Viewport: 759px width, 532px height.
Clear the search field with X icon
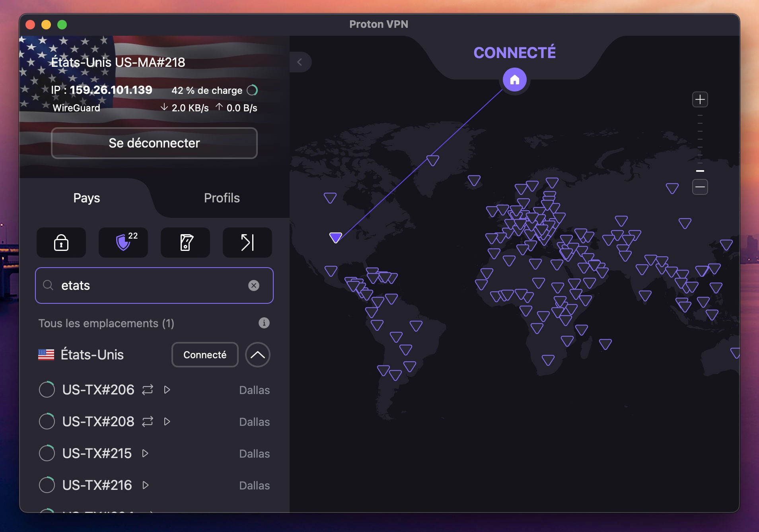(254, 285)
